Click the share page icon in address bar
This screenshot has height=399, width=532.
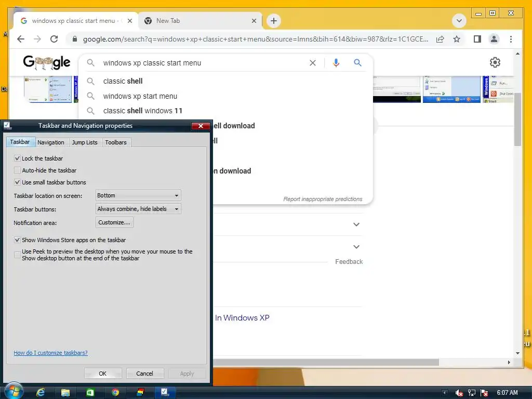pos(440,39)
